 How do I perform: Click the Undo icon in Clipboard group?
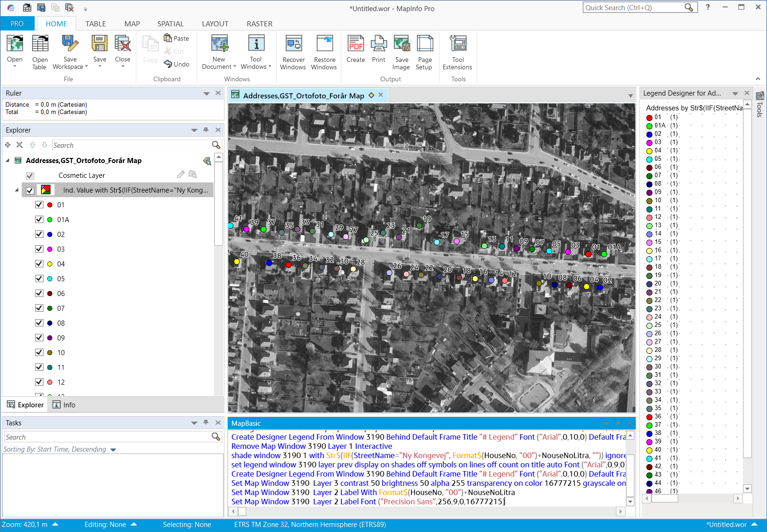pos(177,64)
